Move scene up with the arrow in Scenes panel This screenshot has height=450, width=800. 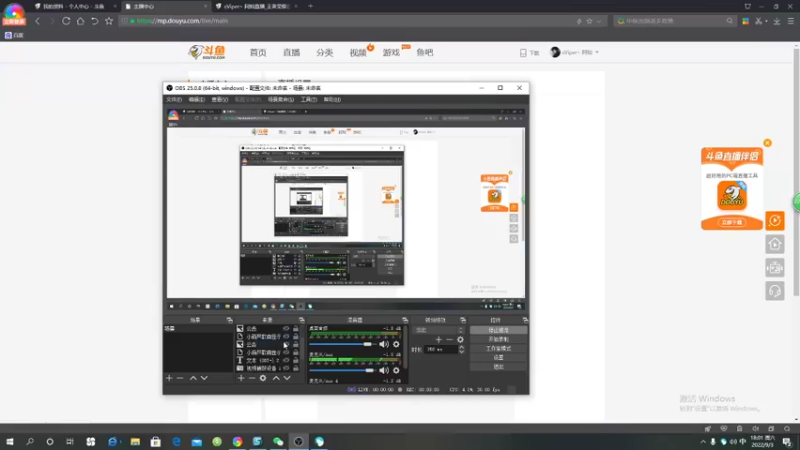[193, 378]
